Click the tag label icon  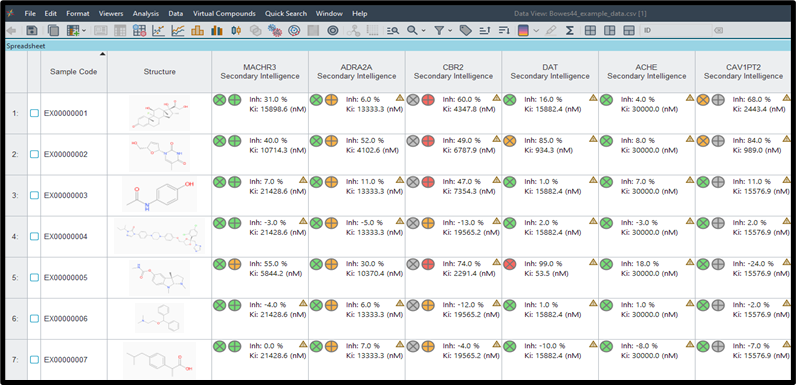[466, 30]
